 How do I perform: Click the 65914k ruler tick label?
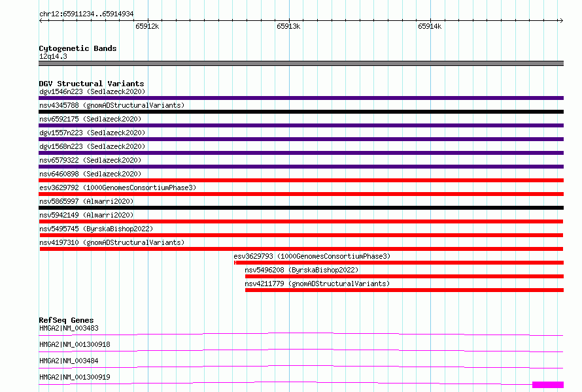tap(430, 26)
